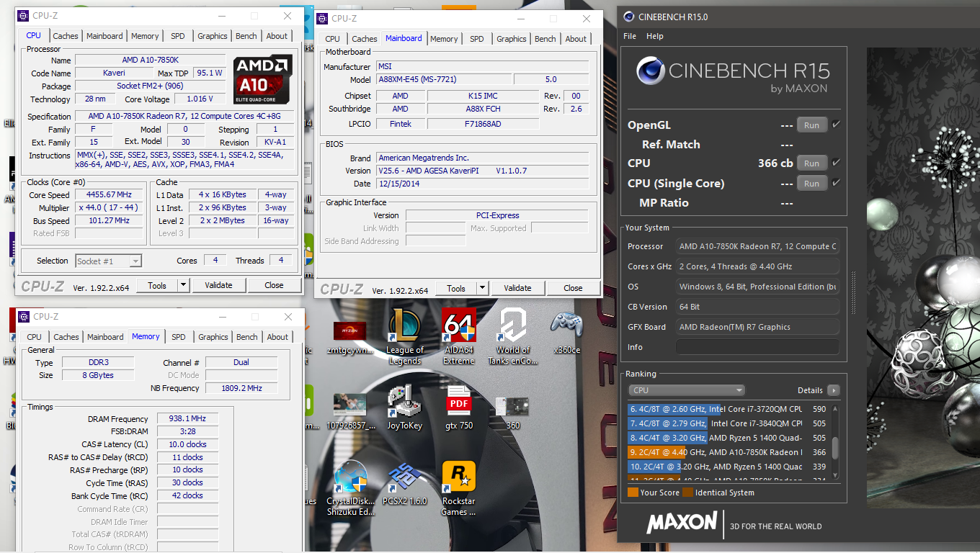Open the File menu in Cinebench
980x553 pixels.
point(630,36)
